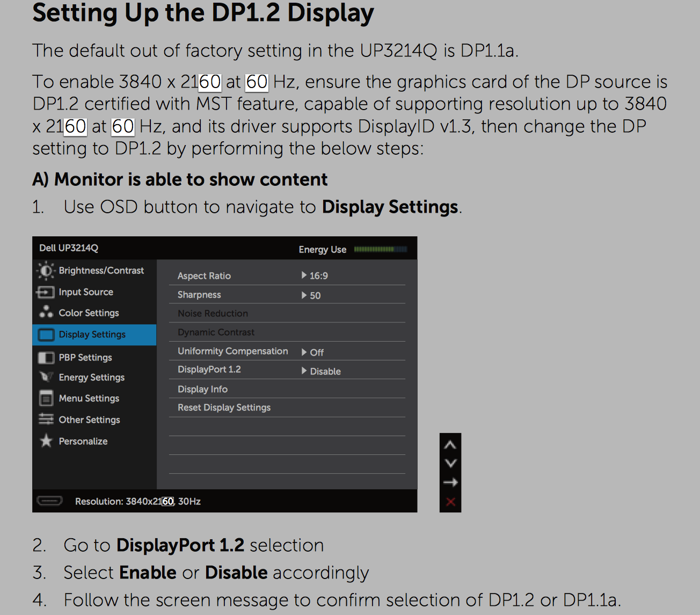
Task: Click the red X exit button
Action: 450,502
